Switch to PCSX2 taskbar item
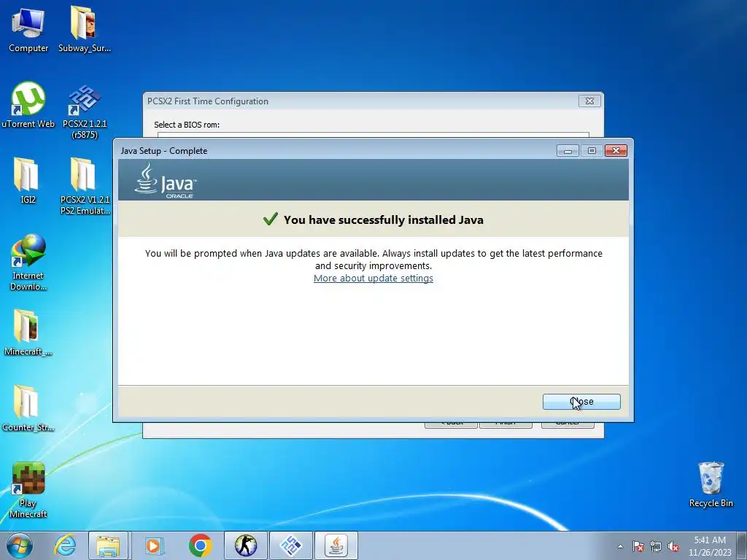This screenshot has height=560, width=747. point(291,545)
